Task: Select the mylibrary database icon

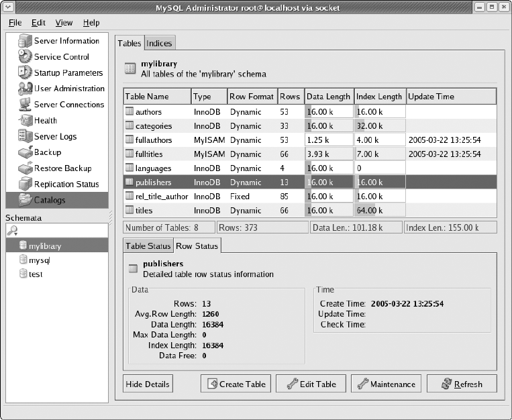Action: click(23, 246)
